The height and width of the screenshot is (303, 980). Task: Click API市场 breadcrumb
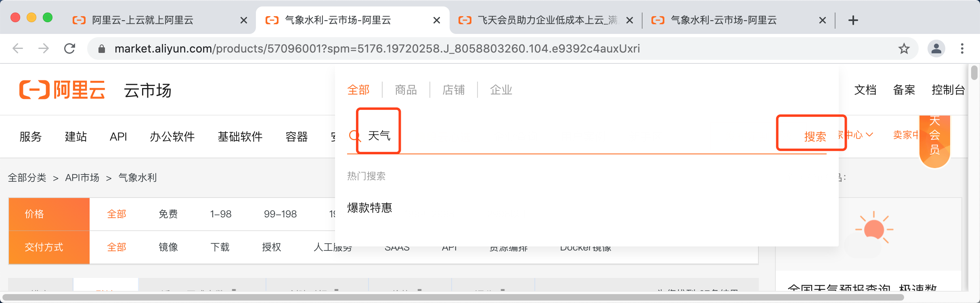click(82, 178)
